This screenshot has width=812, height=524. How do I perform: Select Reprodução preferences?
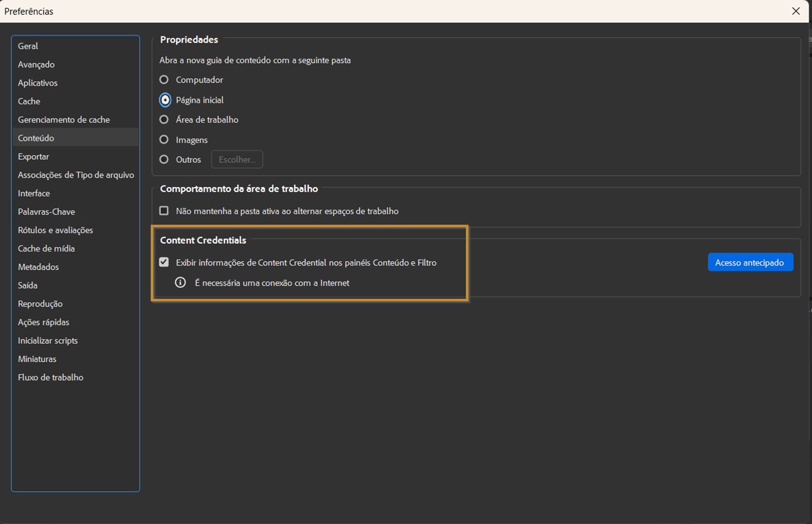(75, 304)
